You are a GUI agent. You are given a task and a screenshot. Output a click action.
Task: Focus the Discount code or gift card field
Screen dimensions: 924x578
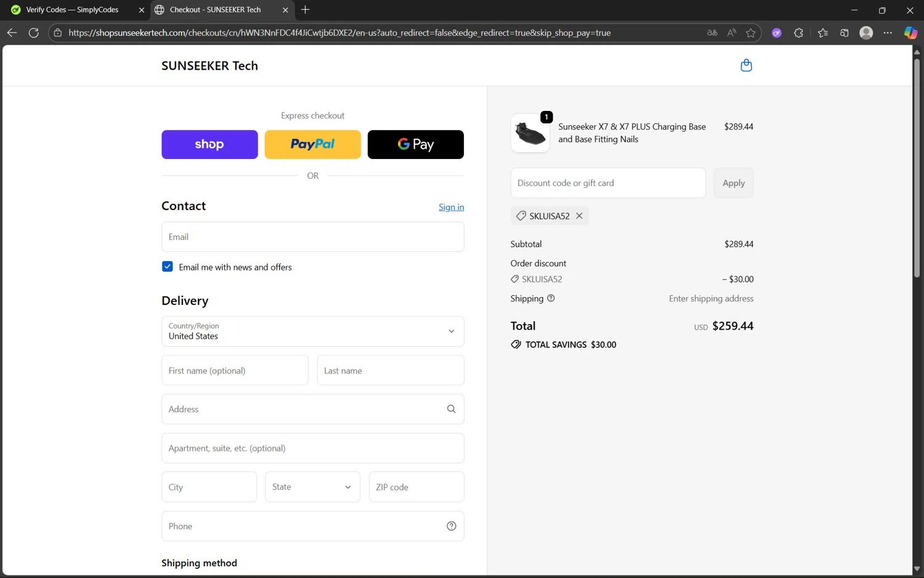608,183
